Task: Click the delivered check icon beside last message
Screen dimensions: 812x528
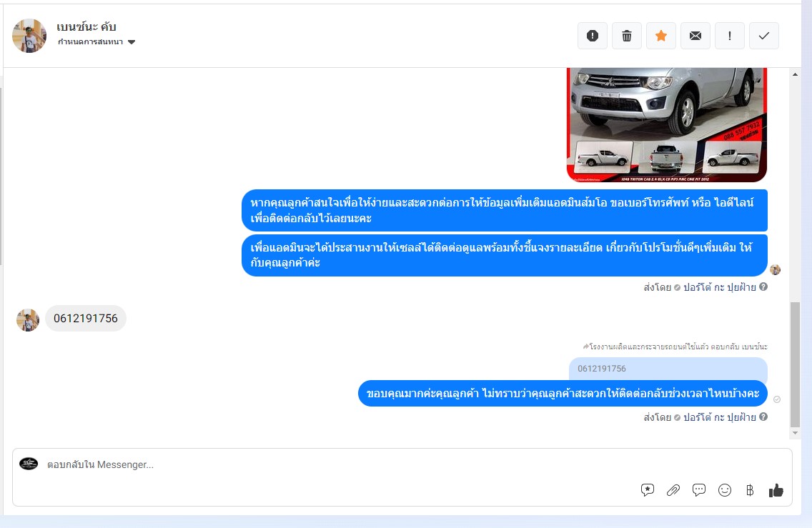Action: pos(776,399)
